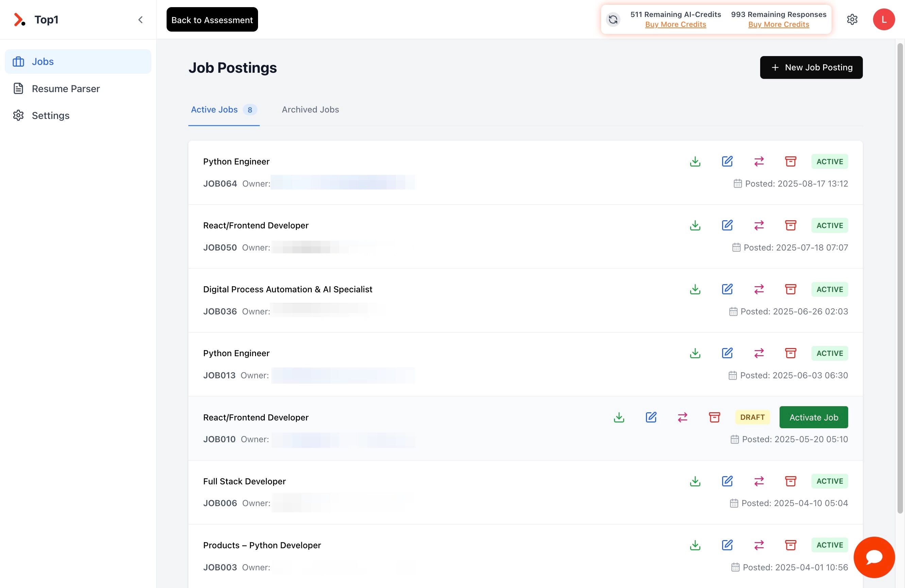Download Products – Python Developer posting
Image resolution: width=905 pixels, height=588 pixels.
pos(695,545)
